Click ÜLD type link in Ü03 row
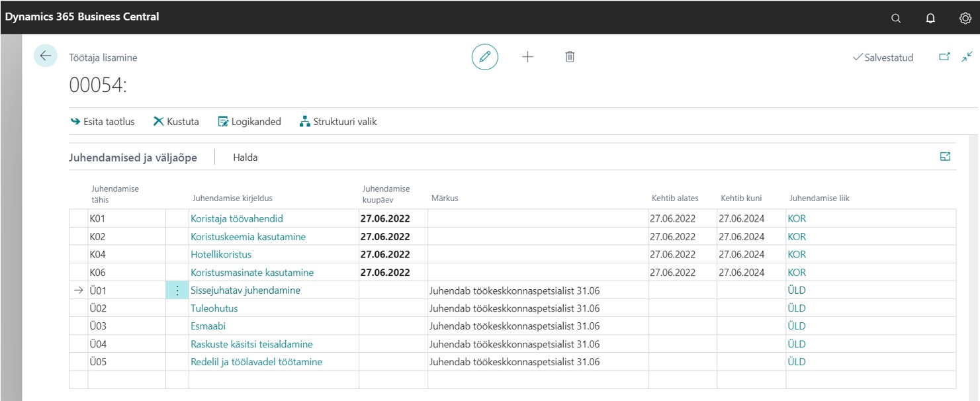 (x=797, y=326)
